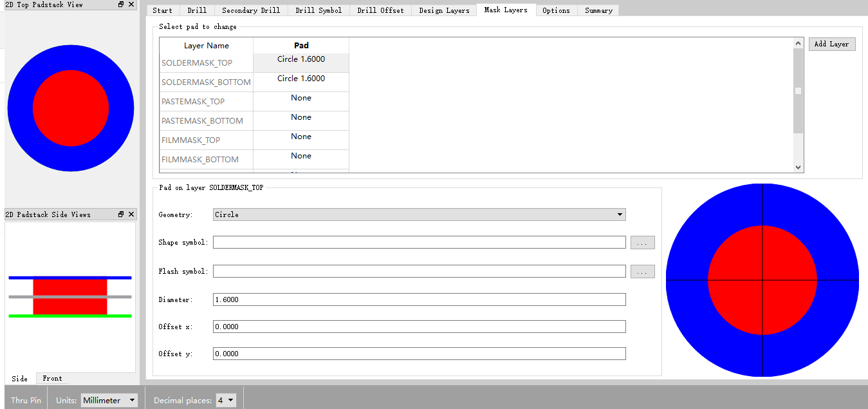Click the Flash symbol input field
The width and height of the screenshot is (868, 409).
pyautogui.click(x=420, y=271)
